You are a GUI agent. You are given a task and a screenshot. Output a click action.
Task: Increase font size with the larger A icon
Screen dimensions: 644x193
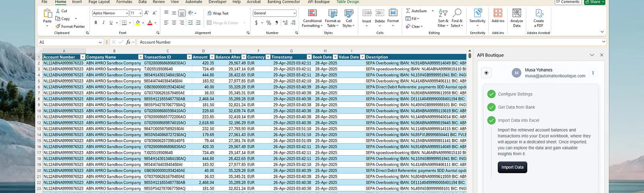click(147, 13)
